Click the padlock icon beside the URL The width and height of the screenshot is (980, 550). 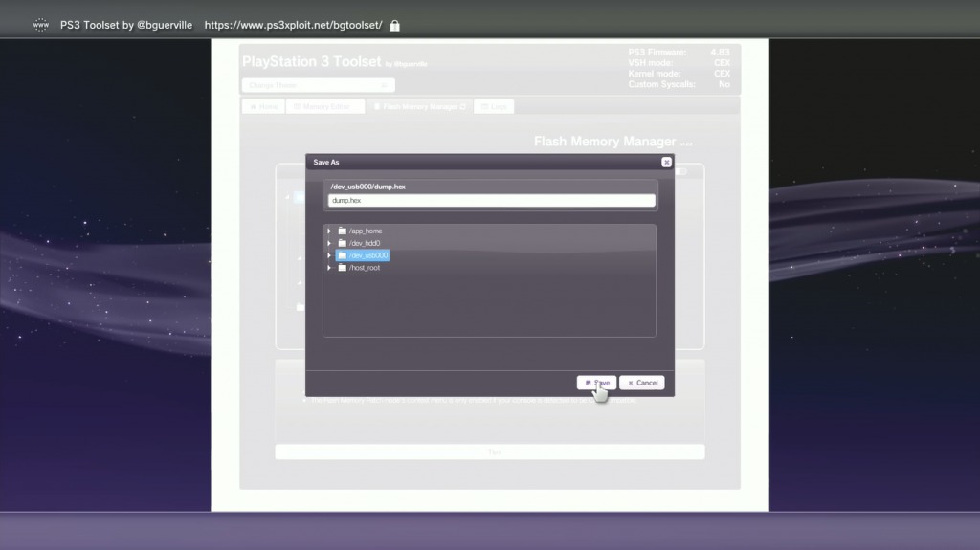pyautogui.click(x=395, y=26)
